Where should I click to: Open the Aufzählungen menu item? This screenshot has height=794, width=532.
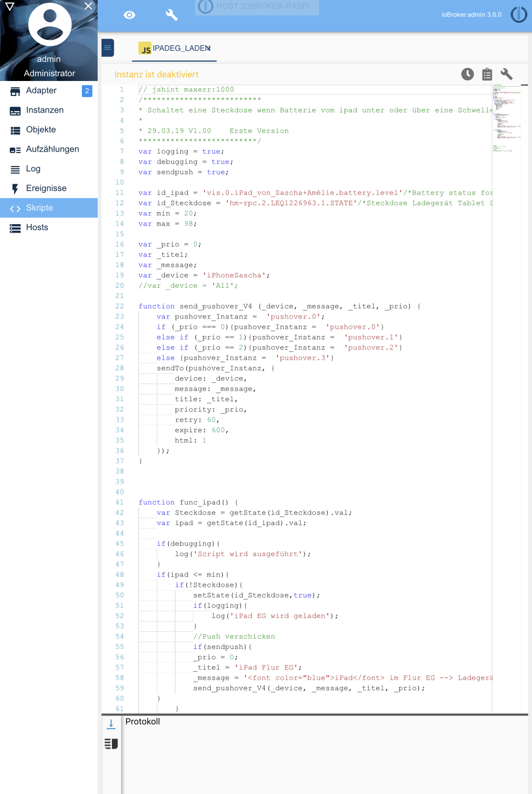[49, 149]
